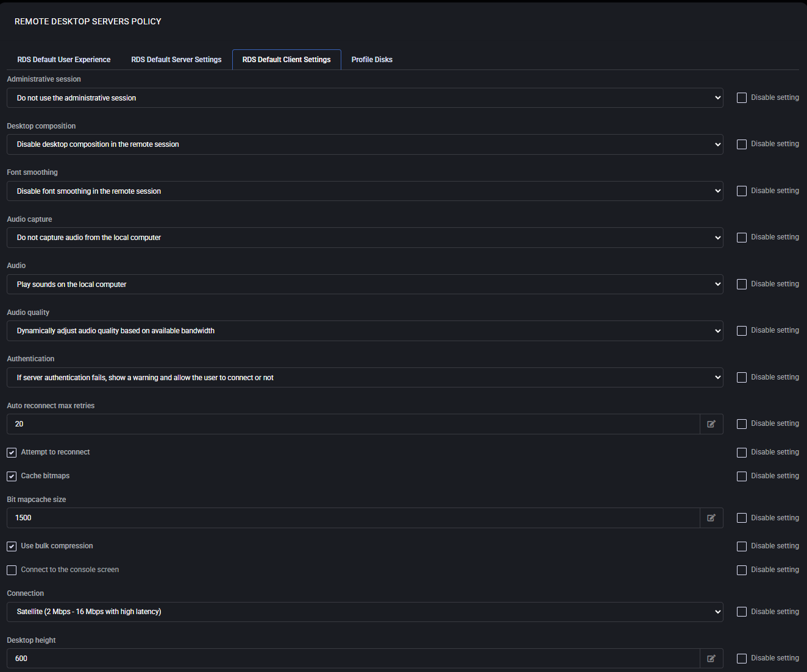Tick Disable setting for Cache bitmaps
Image resolution: width=807 pixels, height=672 pixels.
(742, 476)
